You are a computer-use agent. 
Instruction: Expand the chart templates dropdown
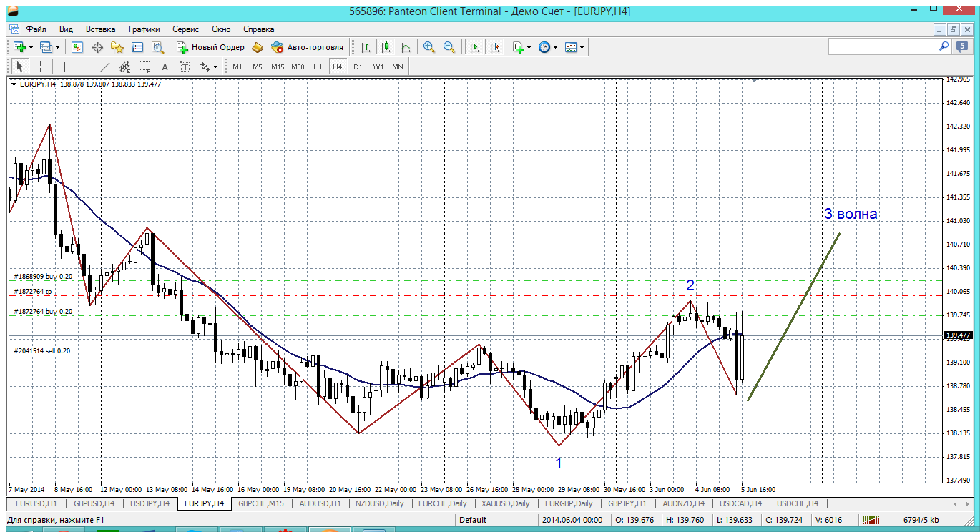point(574,47)
